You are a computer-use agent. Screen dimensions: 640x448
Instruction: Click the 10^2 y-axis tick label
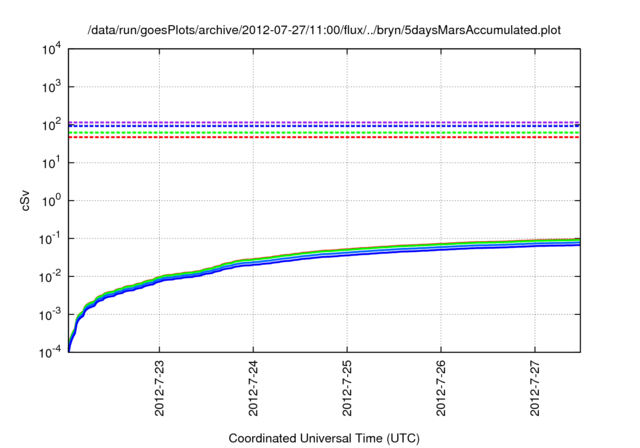(51, 125)
